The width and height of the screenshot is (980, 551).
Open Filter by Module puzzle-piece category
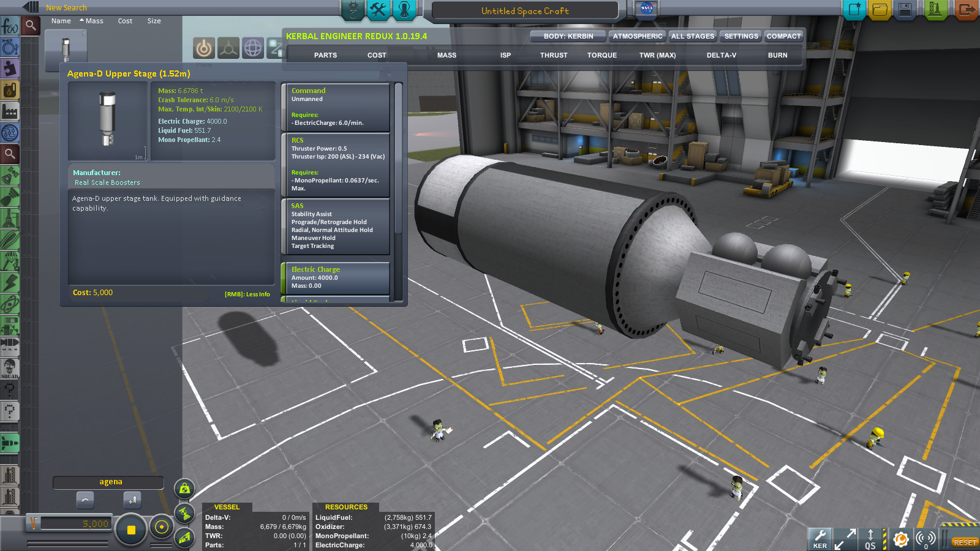coord(10,68)
